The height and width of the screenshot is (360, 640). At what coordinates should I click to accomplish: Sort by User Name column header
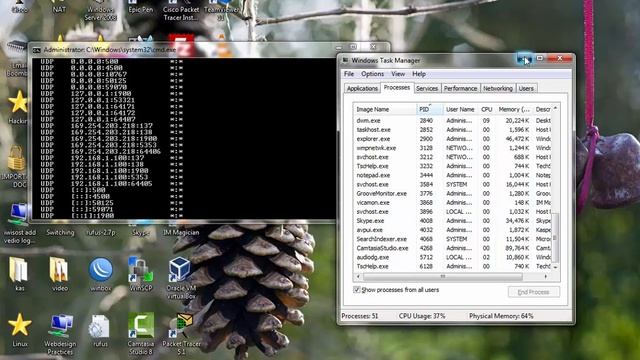[460, 109]
